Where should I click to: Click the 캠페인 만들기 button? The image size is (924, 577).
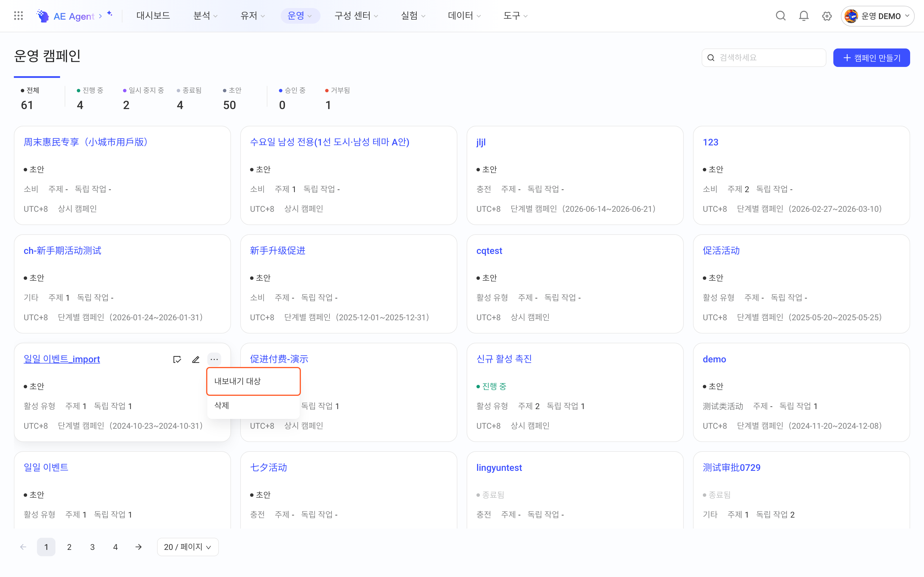(871, 58)
